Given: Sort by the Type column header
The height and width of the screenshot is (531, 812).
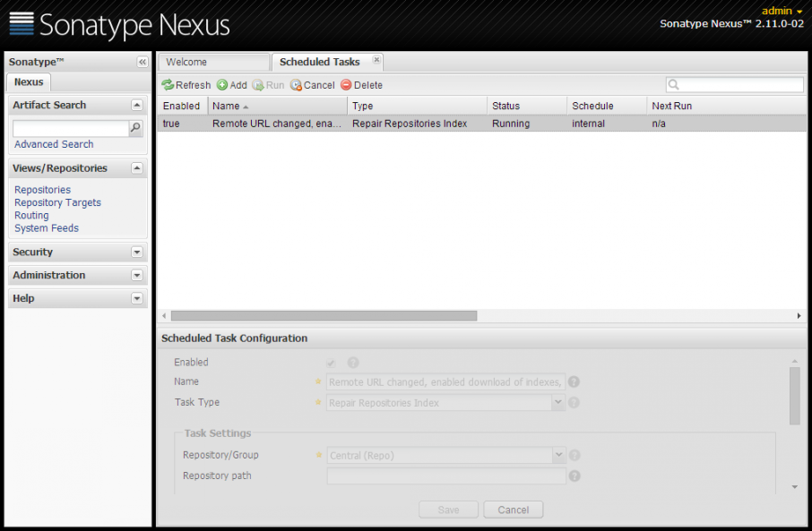Looking at the screenshot, I should pyautogui.click(x=417, y=106).
